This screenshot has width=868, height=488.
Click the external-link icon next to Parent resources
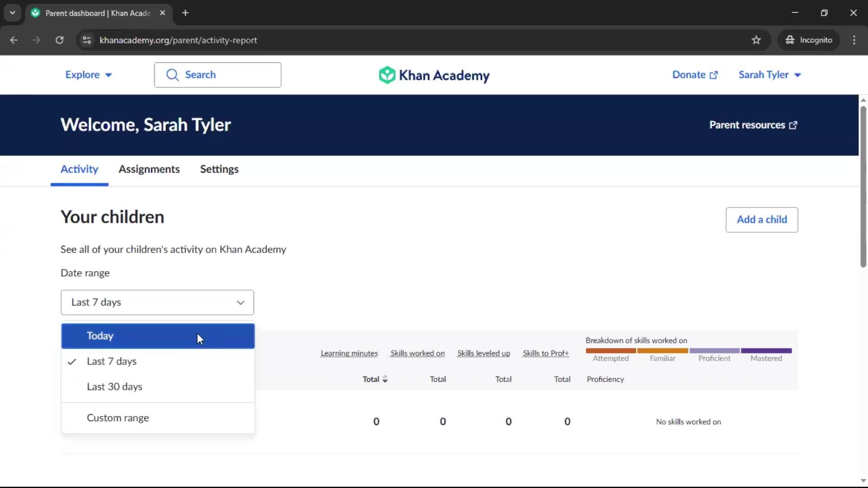pos(793,125)
